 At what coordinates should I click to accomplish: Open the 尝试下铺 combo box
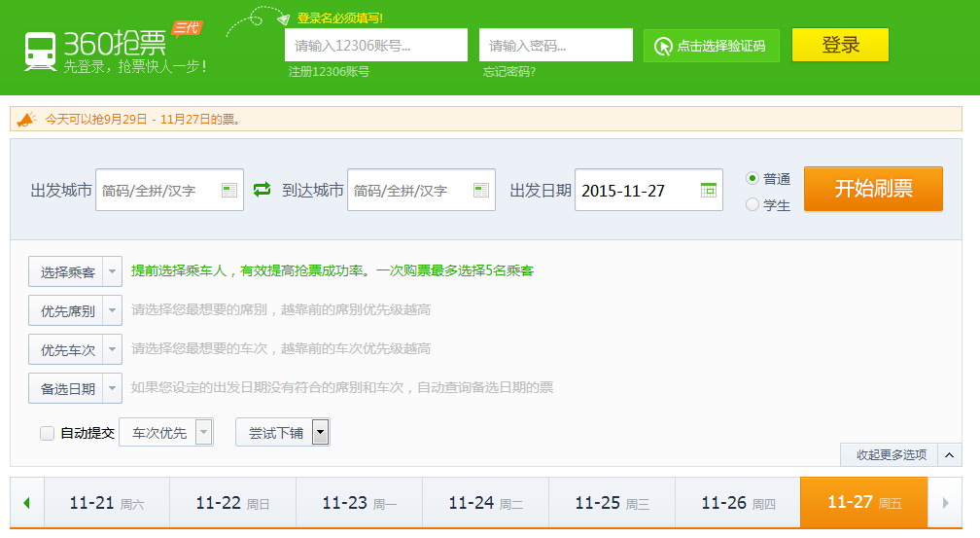(283, 432)
